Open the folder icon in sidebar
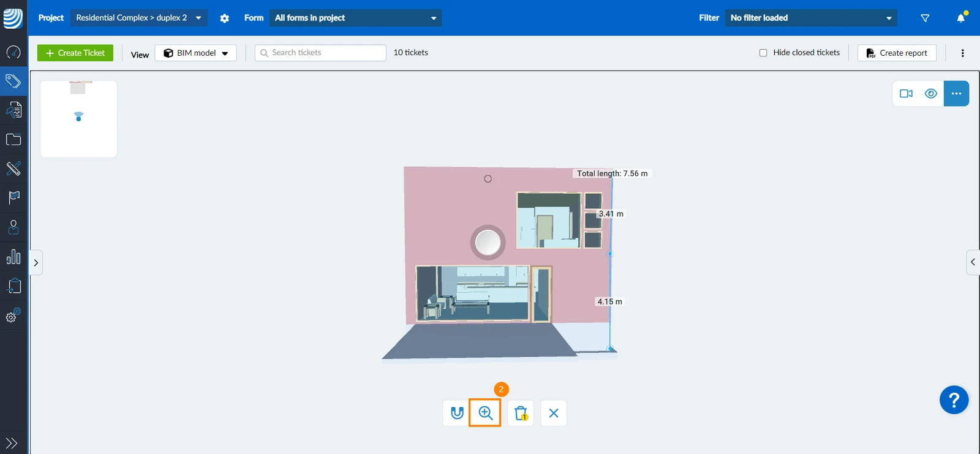The image size is (980, 454). [x=13, y=140]
